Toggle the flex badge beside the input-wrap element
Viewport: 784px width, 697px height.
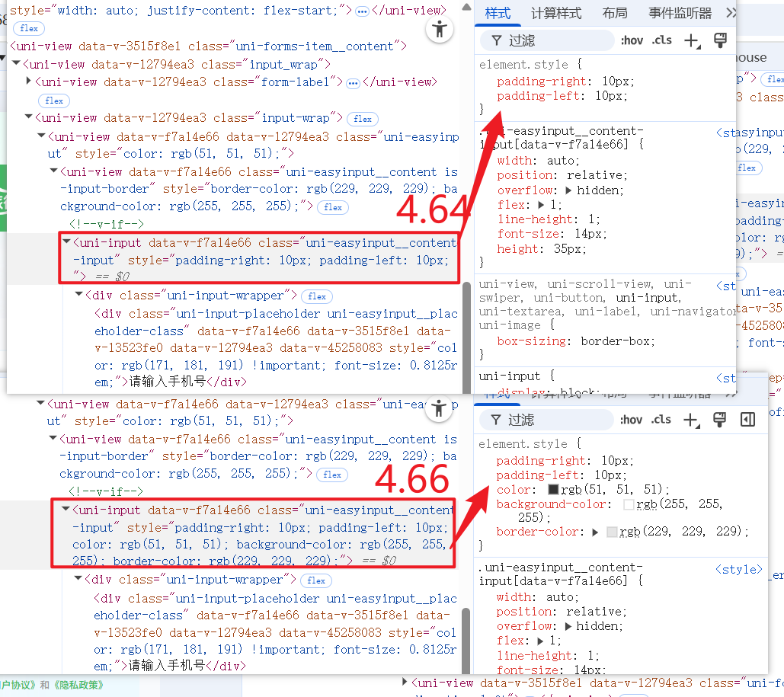pos(363,119)
